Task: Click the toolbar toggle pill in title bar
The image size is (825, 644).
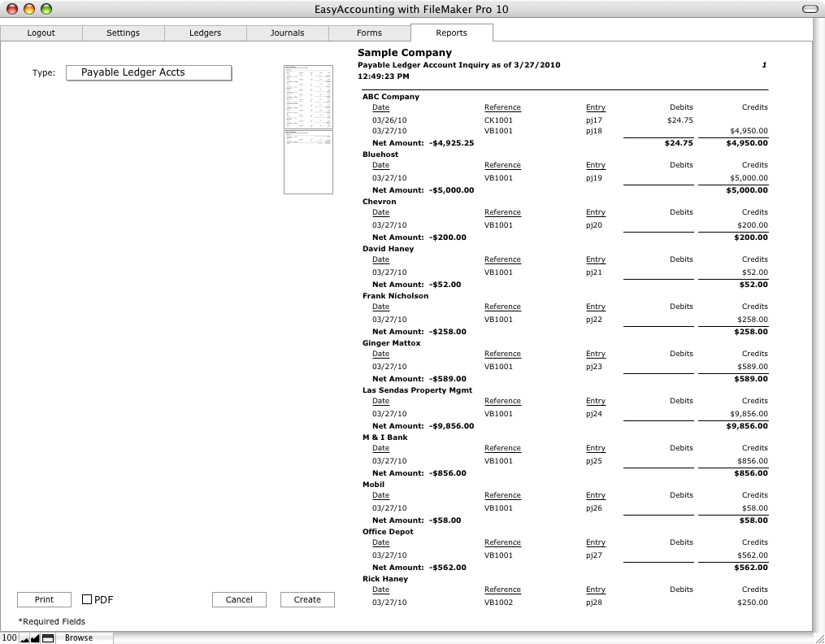Action: coord(810,9)
